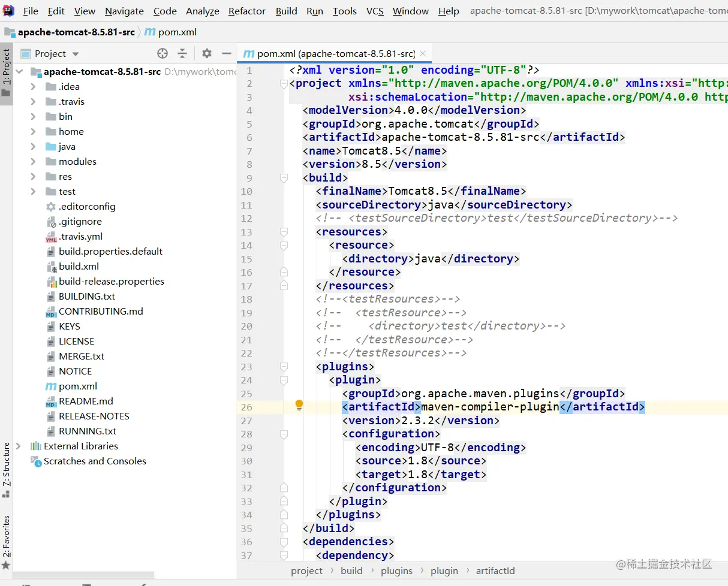
Task: Open the Refactor menu
Action: pyautogui.click(x=247, y=11)
